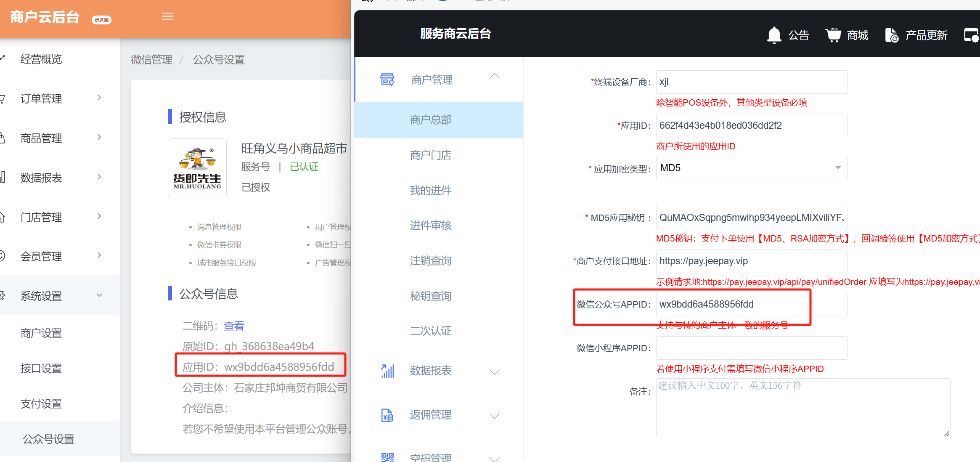This screenshot has width=980, height=462.
Task: Open 接口设置 in left sidebar
Action: [x=41, y=368]
